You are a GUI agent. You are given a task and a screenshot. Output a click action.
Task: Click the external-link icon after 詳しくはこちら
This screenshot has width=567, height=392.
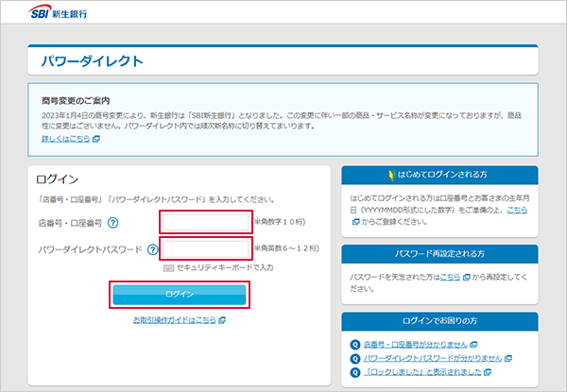(x=96, y=139)
